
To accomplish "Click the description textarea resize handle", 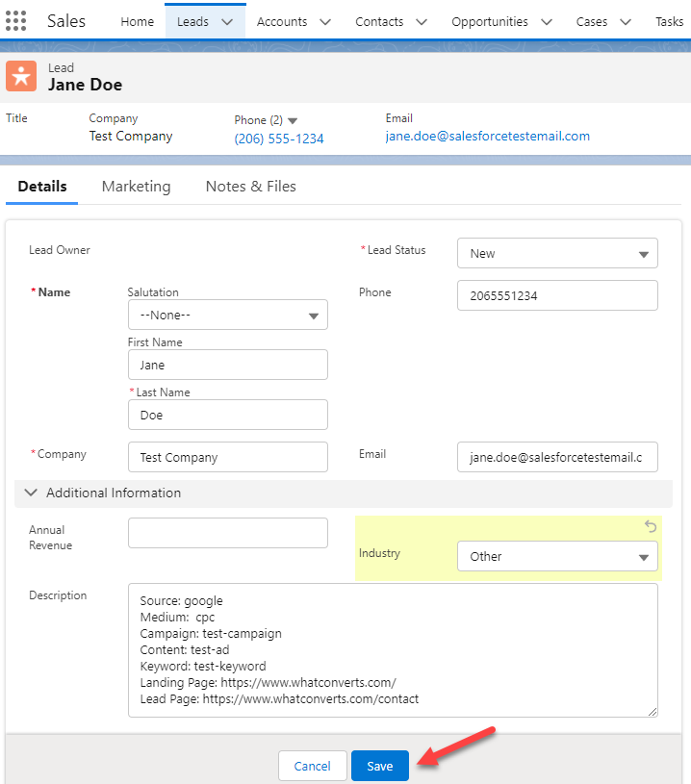I will 652,712.
